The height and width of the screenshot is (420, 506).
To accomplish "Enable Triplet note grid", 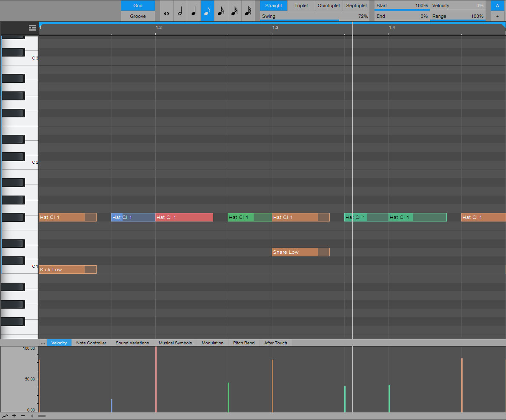I will [301, 6].
